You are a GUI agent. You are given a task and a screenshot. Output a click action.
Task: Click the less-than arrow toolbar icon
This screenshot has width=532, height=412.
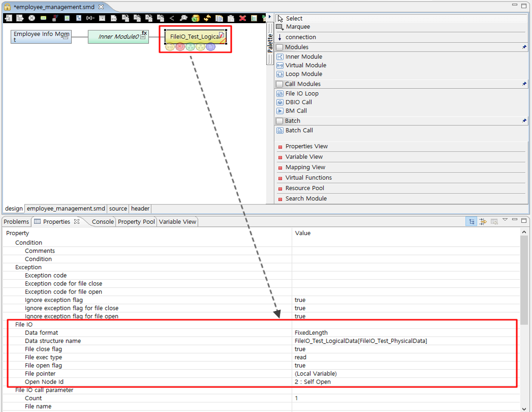pos(172,18)
